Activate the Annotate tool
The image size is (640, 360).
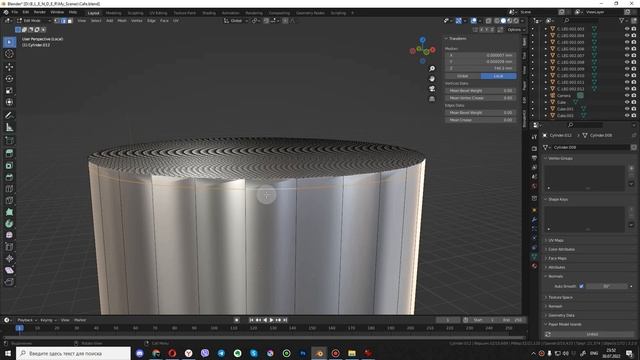click(9, 116)
